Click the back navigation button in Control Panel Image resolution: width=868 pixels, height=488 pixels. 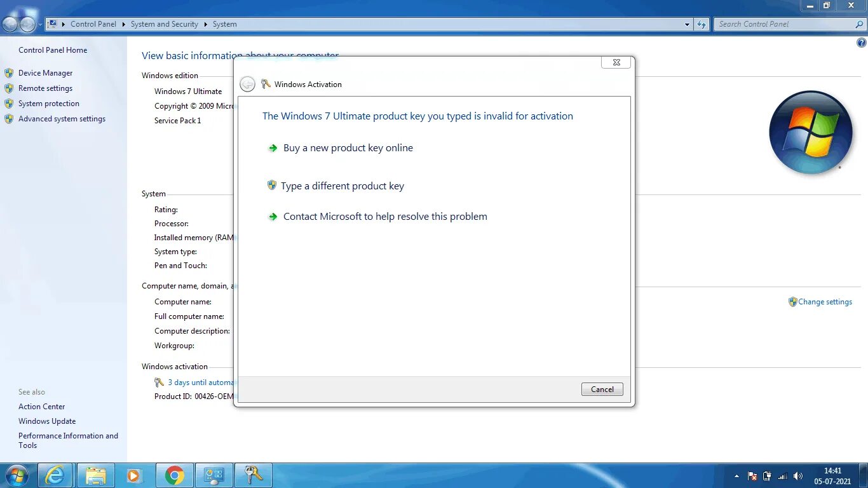tap(10, 25)
